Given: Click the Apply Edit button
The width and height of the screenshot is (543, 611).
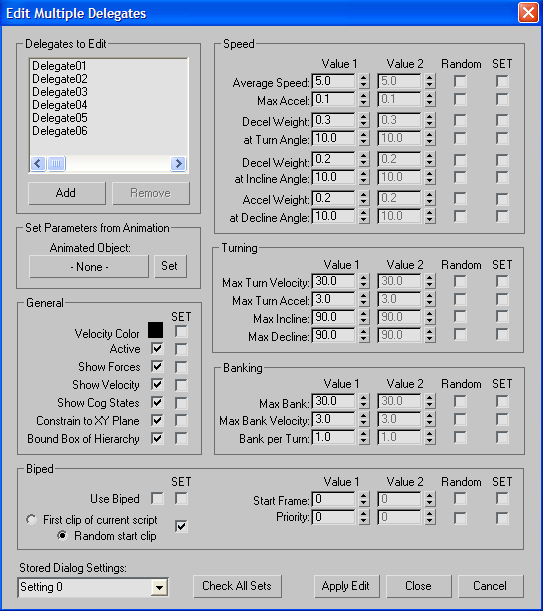Looking at the screenshot, I should (x=346, y=586).
